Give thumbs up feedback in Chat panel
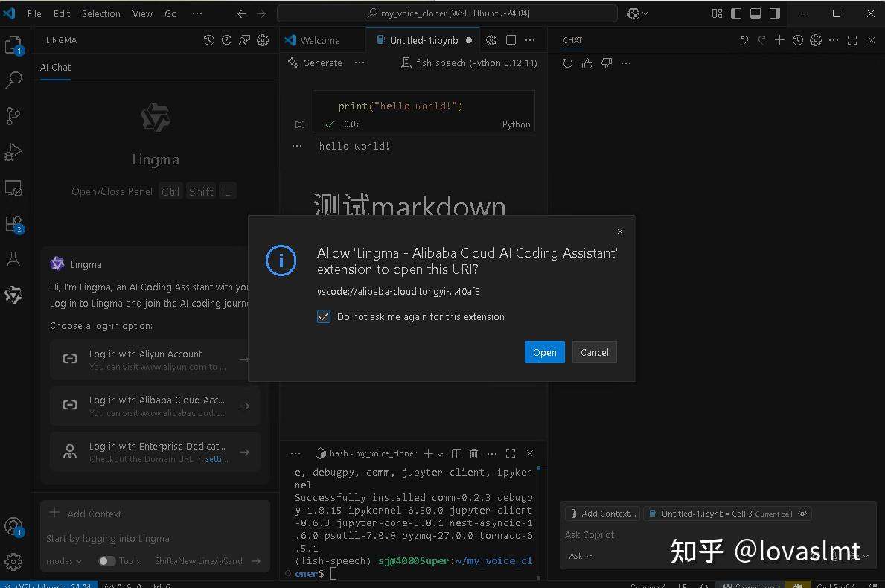This screenshot has width=885, height=588. click(587, 63)
